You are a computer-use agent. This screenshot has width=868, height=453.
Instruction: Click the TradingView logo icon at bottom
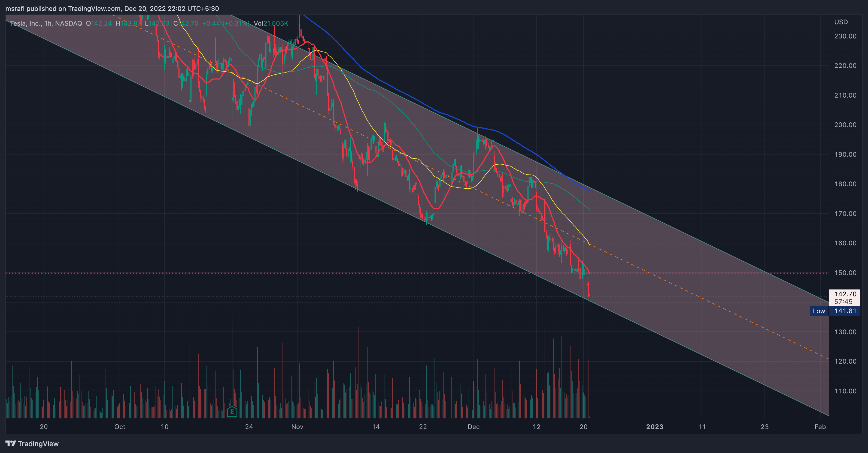pyautogui.click(x=10, y=443)
